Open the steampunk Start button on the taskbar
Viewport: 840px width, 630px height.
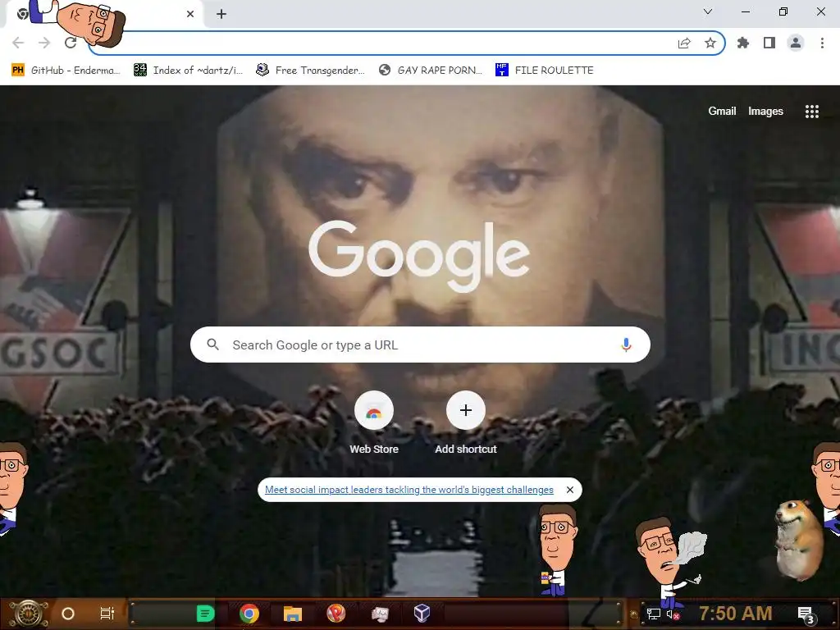click(x=28, y=614)
